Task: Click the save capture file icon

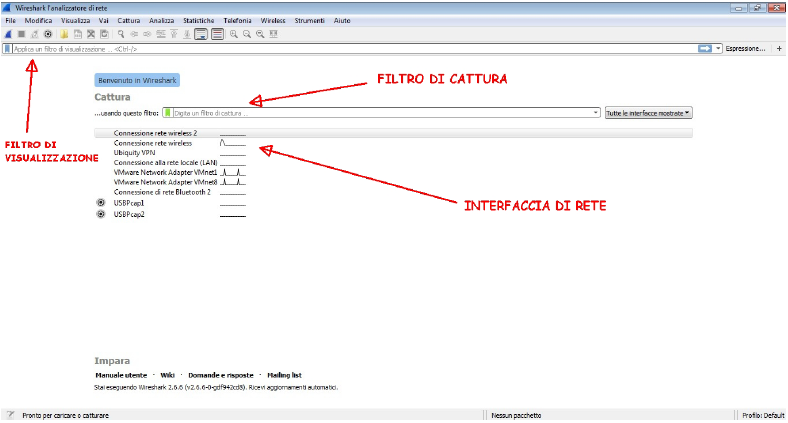Action: click(x=77, y=34)
